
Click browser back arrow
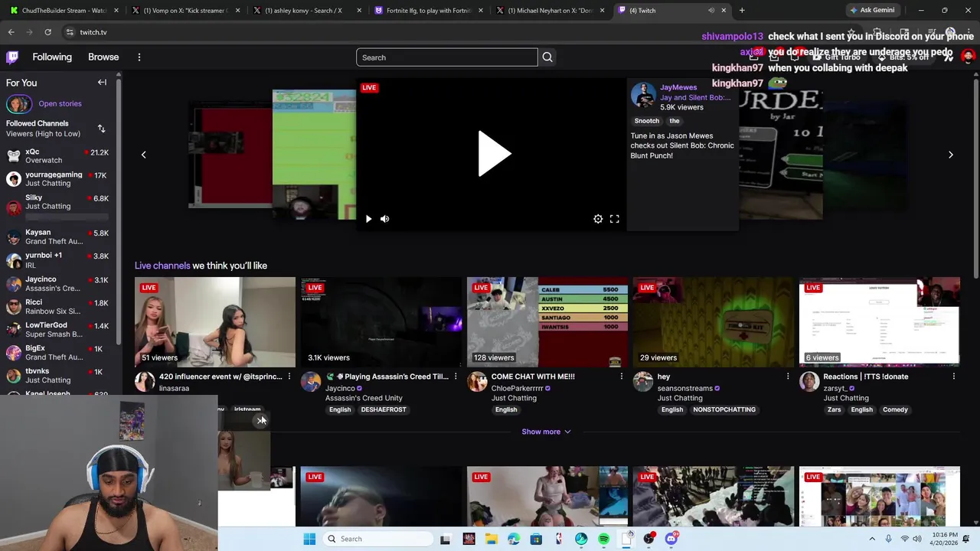click(x=11, y=32)
